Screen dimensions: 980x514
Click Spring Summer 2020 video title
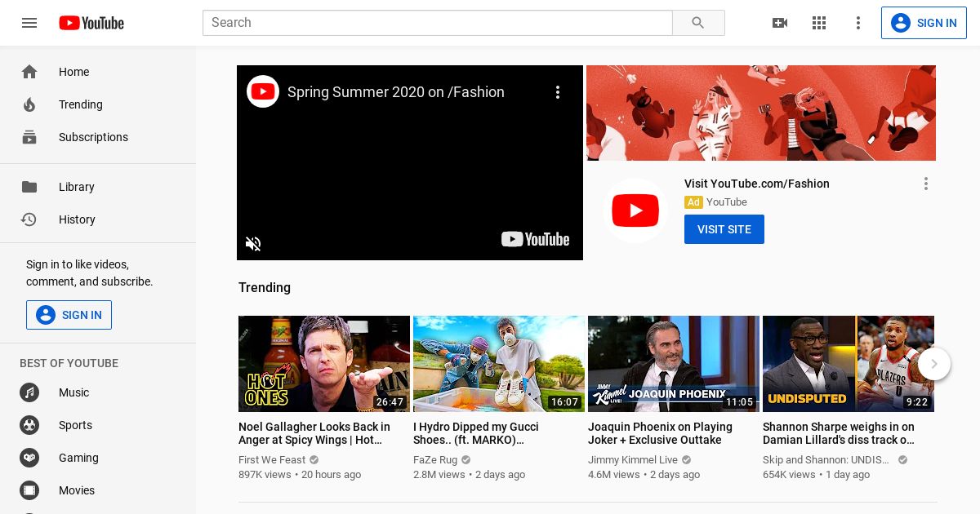click(x=396, y=92)
